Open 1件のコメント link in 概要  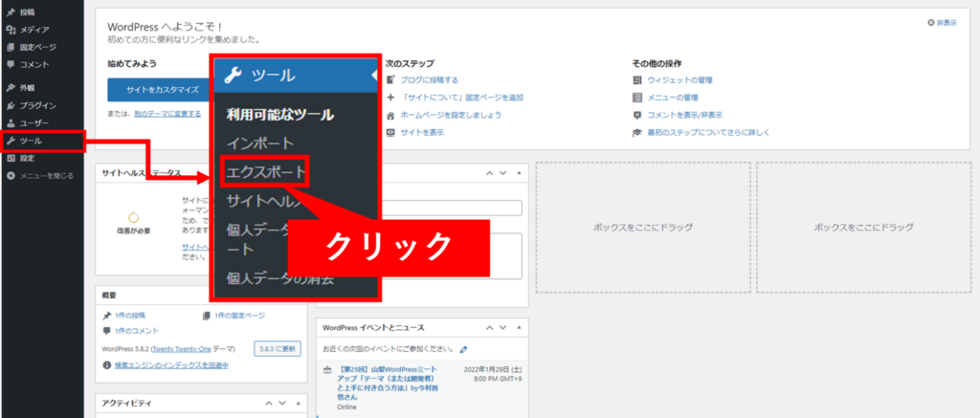[x=136, y=331]
